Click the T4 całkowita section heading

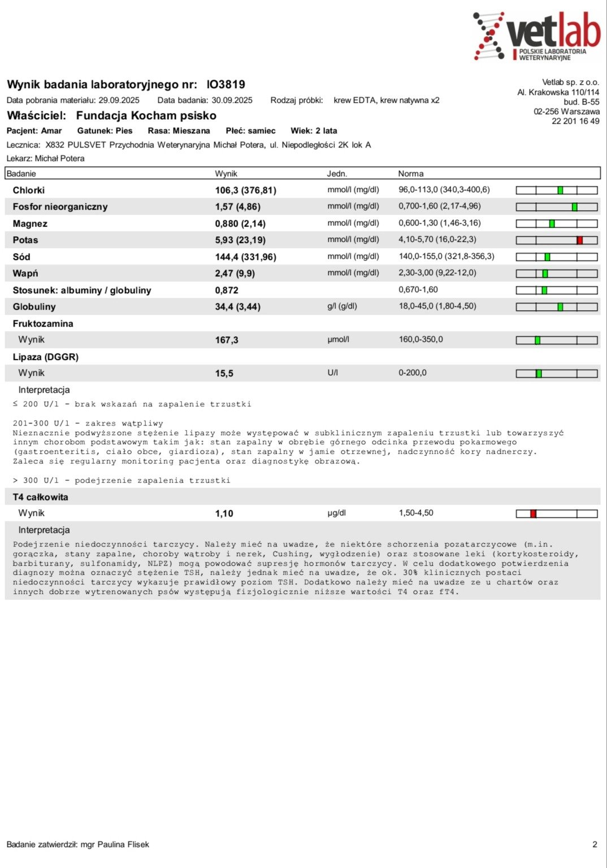point(40,497)
